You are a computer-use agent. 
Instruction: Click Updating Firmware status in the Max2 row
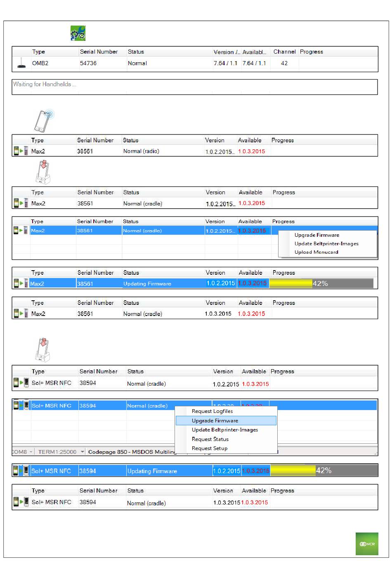[147, 284]
